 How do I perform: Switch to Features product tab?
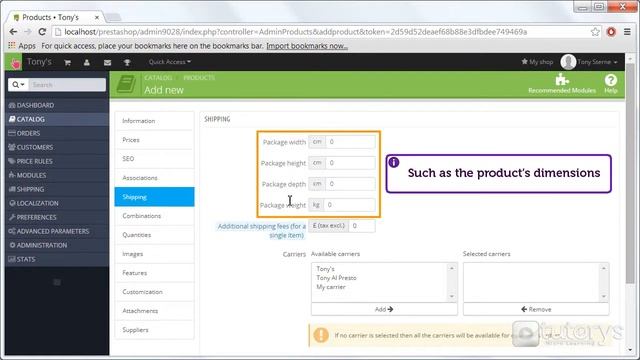pos(154,273)
